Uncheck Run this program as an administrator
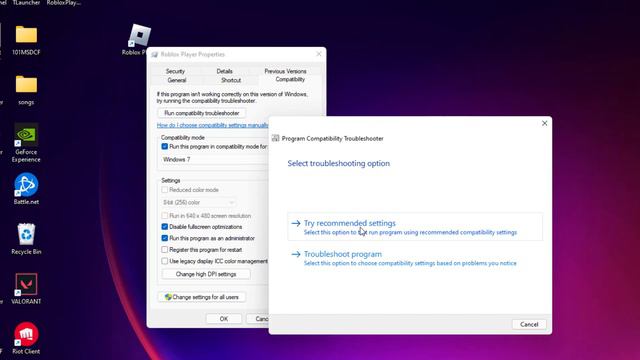This screenshot has width=640, height=360. click(164, 238)
